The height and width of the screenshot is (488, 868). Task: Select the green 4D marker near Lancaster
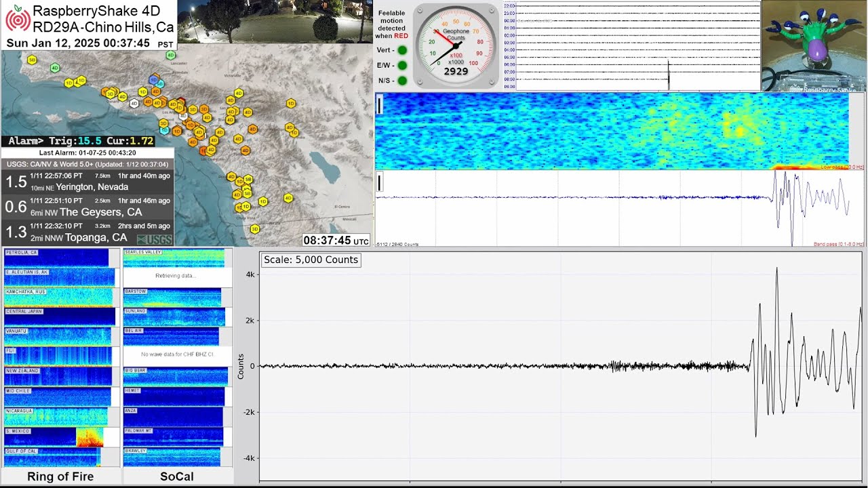[x=170, y=55]
